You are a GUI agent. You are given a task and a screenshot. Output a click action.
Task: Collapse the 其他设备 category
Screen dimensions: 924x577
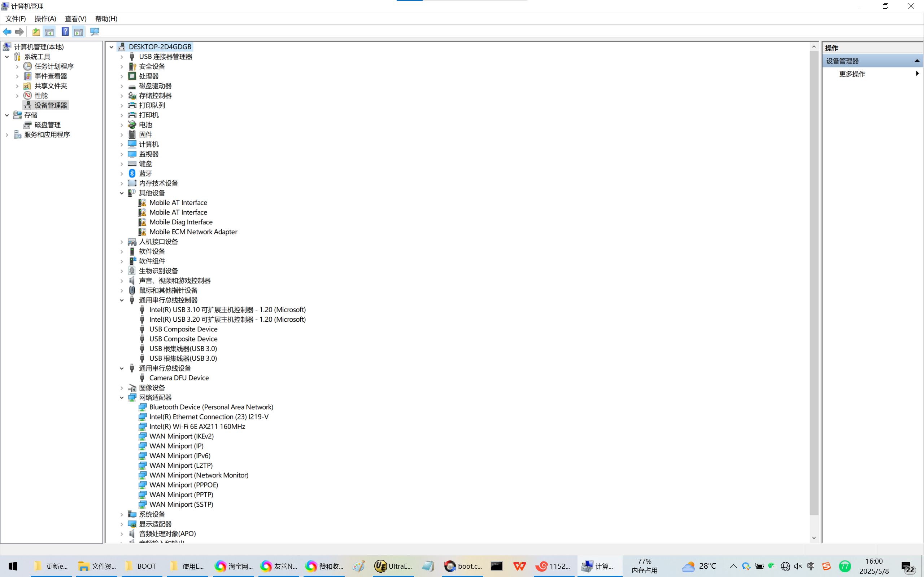point(122,193)
